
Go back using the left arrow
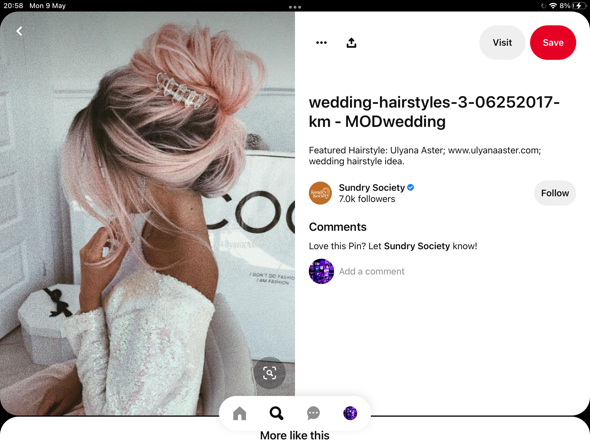20,31
